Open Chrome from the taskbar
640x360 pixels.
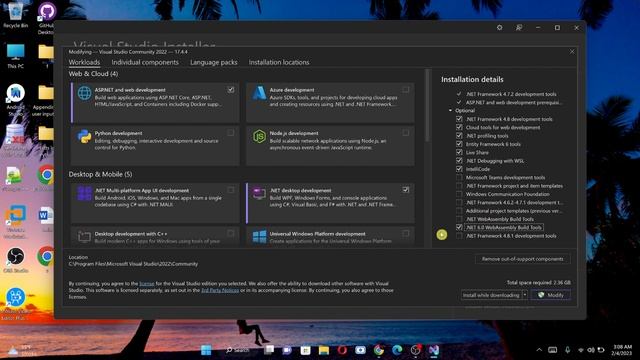click(x=378, y=350)
